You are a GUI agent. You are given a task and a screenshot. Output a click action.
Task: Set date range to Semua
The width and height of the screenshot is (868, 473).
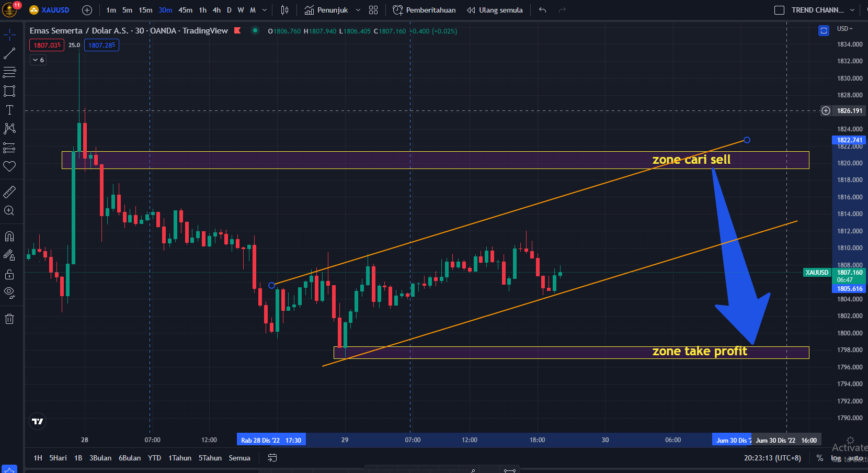click(239, 458)
